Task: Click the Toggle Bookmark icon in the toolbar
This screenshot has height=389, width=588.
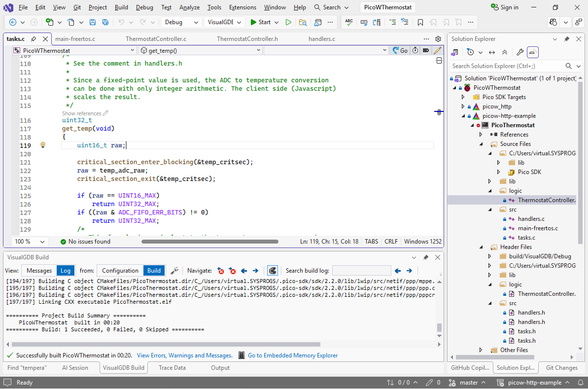Action: (x=420, y=22)
